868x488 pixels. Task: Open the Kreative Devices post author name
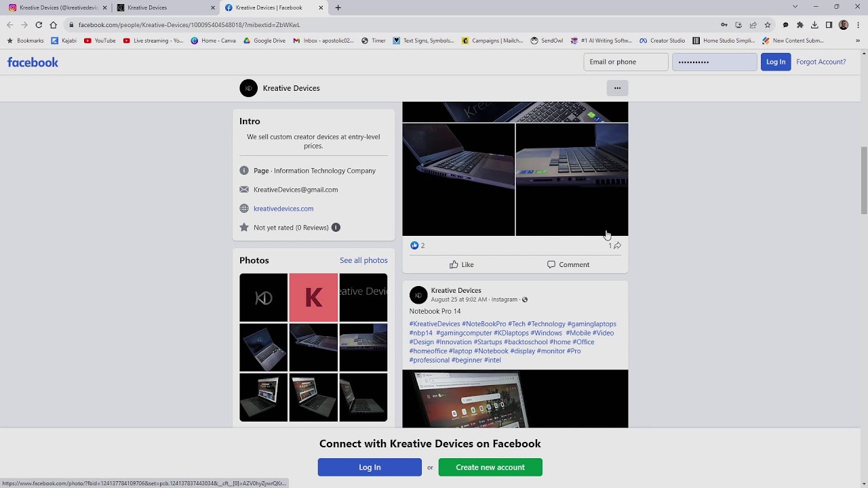[x=456, y=290]
